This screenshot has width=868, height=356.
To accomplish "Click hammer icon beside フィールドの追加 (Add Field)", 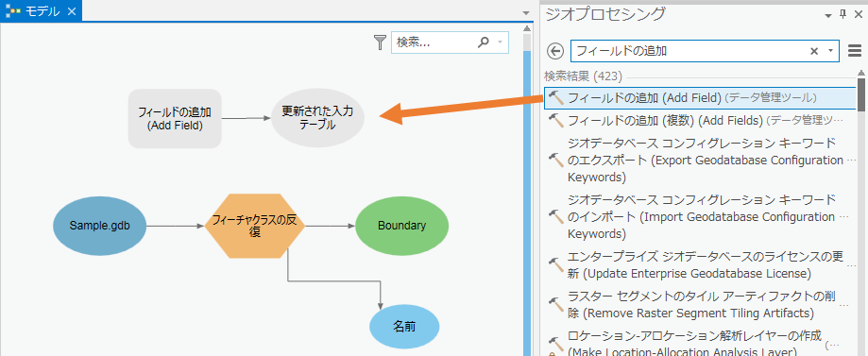I will tap(555, 98).
